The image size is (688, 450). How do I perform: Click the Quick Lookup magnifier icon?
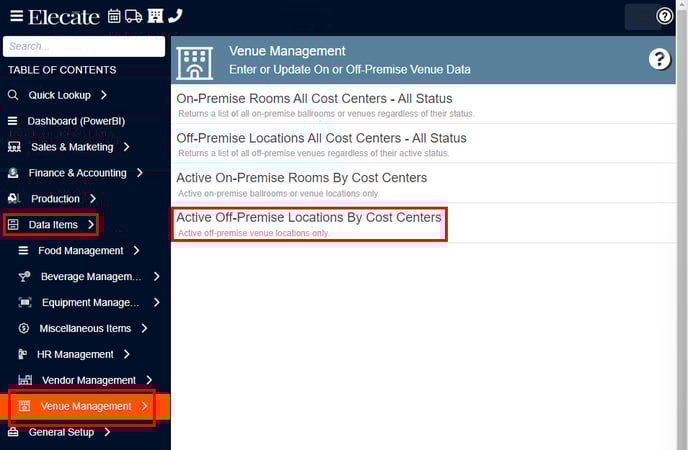tap(13, 95)
